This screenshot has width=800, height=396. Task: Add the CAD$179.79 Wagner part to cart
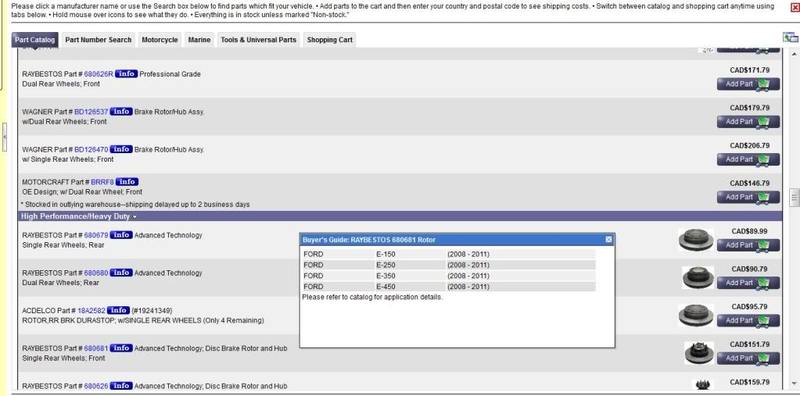pyautogui.click(x=748, y=122)
